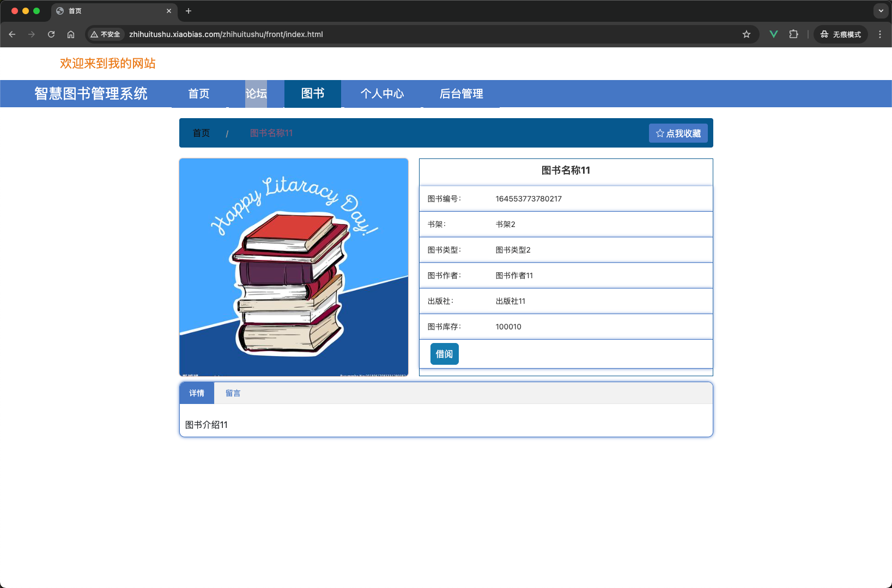The width and height of the screenshot is (892, 588).
Task: Open a new browser tab
Action: point(189,11)
